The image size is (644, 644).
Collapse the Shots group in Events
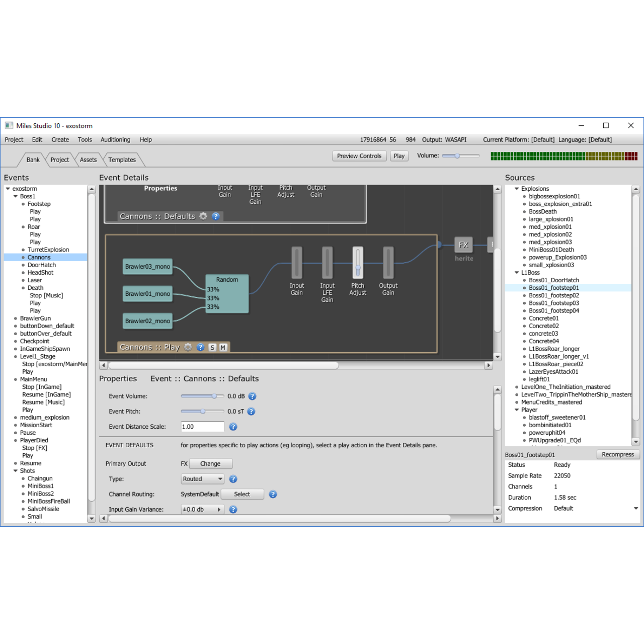[x=16, y=471]
